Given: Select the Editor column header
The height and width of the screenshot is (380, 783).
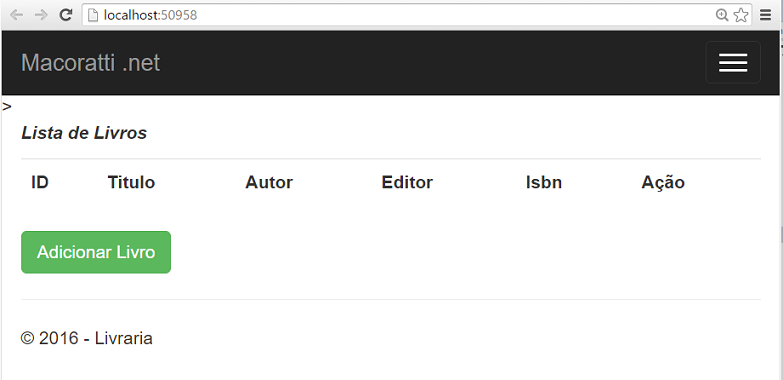Looking at the screenshot, I should click(x=407, y=182).
